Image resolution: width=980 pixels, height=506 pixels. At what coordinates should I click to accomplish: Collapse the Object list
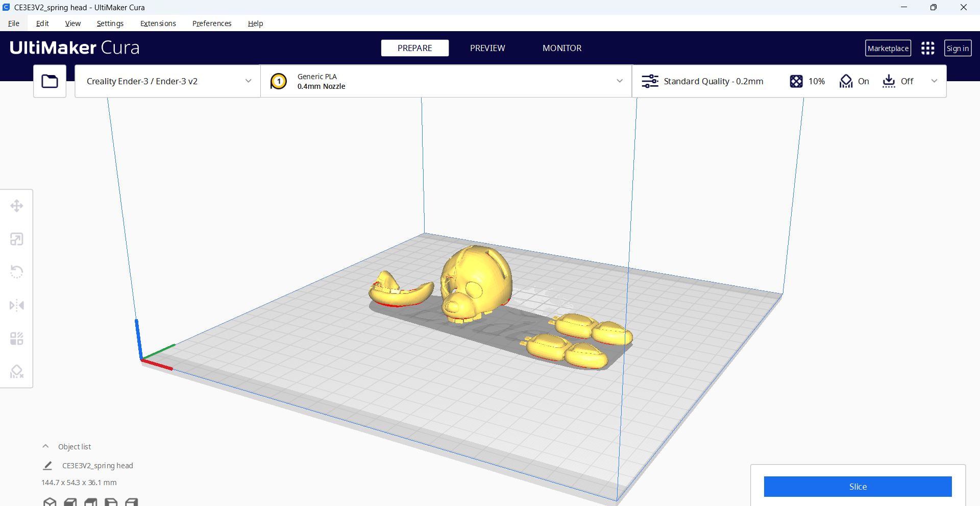tap(45, 446)
